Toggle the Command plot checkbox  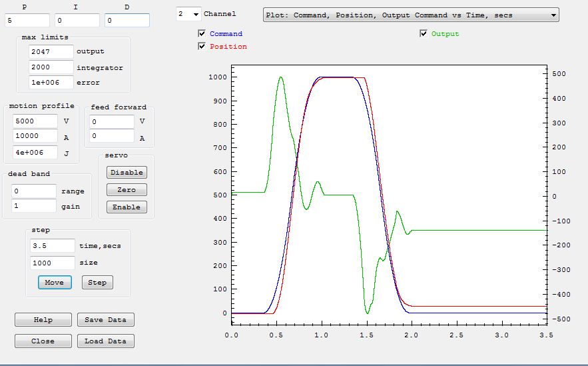pyautogui.click(x=202, y=34)
